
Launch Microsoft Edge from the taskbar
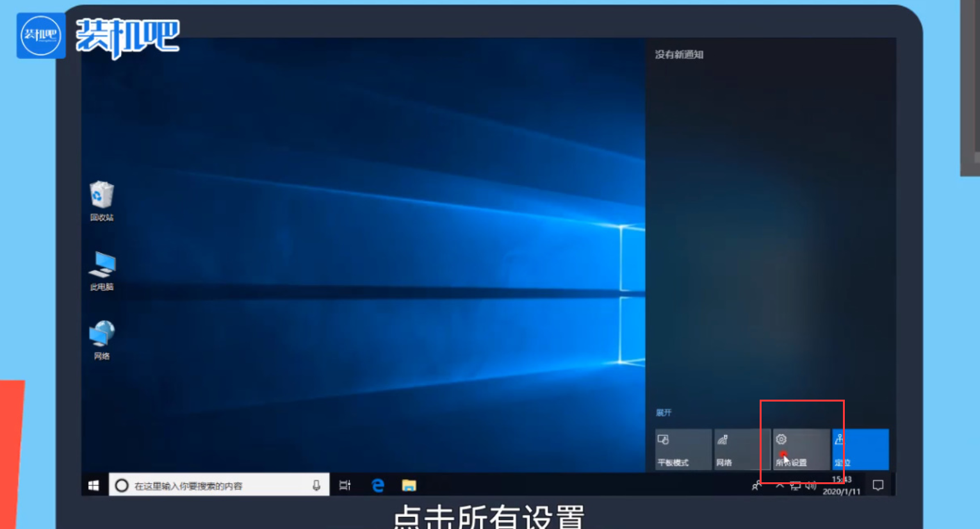tap(378, 485)
